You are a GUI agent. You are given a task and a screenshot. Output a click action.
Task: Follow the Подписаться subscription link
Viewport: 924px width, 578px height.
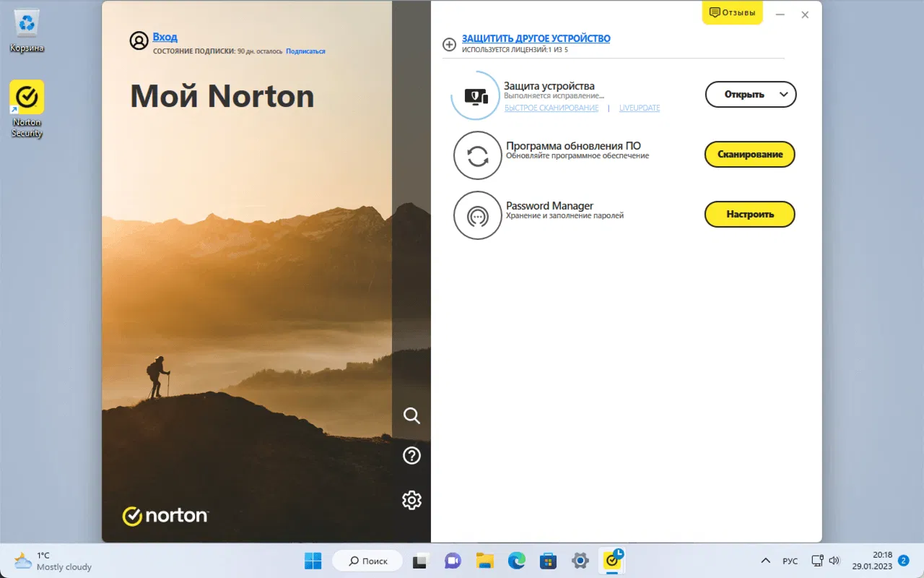305,51
